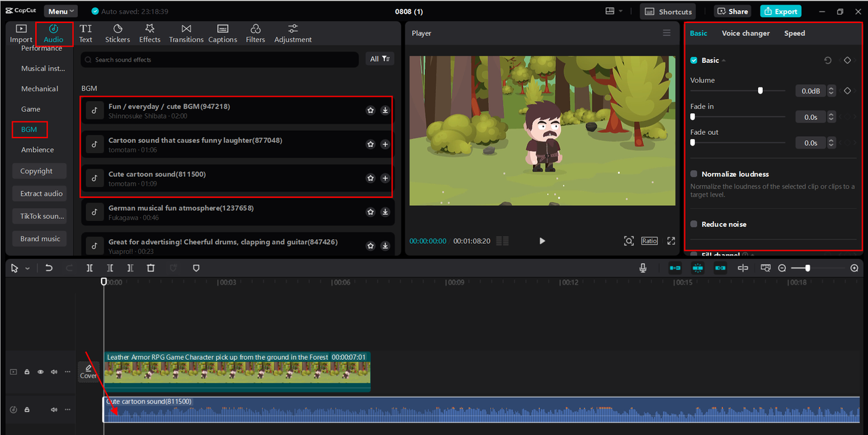Split the clip at the playhead
The width and height of the screenshot is (868, 435).
(90, 268)
